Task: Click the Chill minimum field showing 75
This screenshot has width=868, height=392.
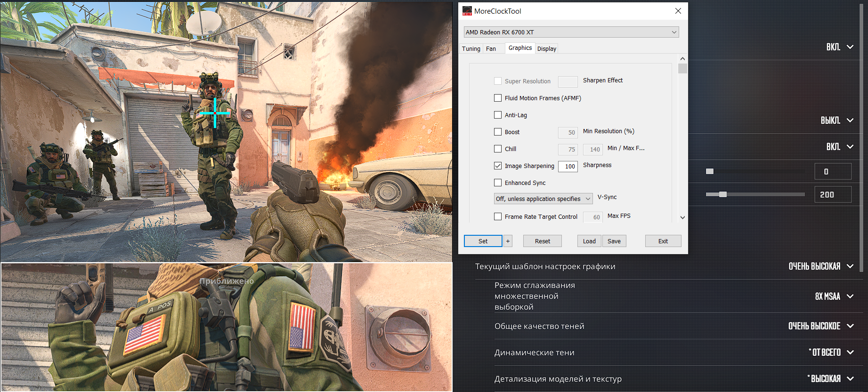Action: pyautogui.click(x=568, y=149)
